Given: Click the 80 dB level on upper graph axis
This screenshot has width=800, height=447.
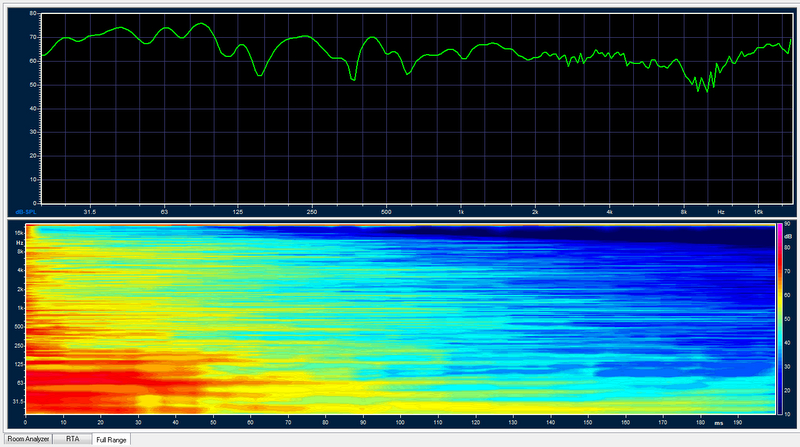Looking at the screenshot, I should [33, 14].
